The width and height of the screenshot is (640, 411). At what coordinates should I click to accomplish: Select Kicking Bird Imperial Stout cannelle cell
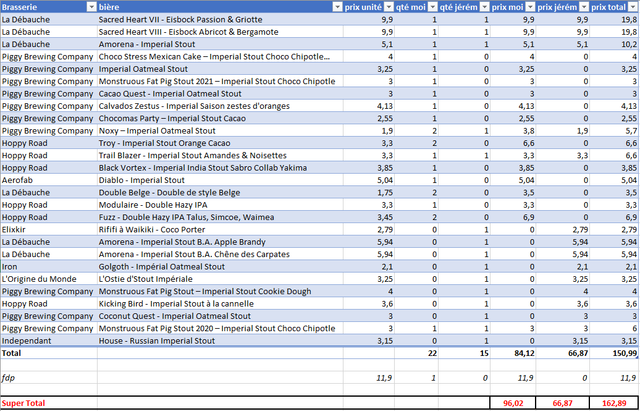pyautogui.click(x=220, y=304)
